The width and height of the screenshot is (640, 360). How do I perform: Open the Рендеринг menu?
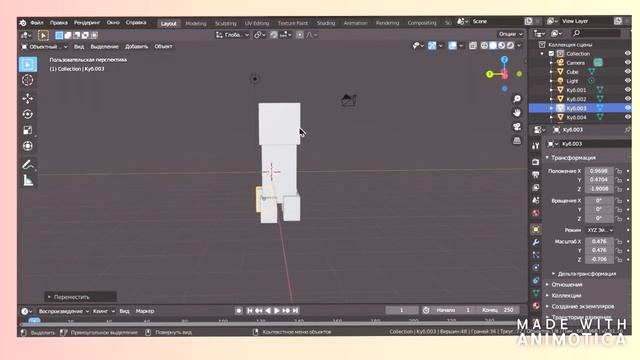(x=87, y=22)
